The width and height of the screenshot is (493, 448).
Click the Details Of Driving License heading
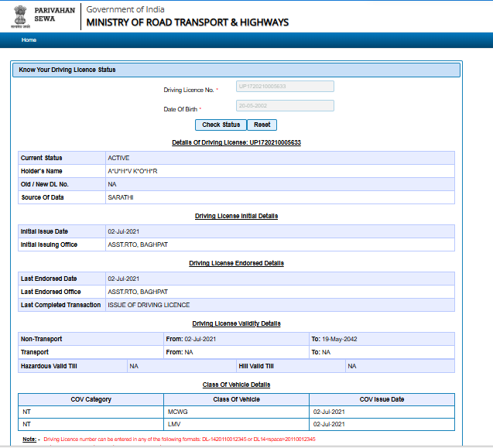point(236,143)
